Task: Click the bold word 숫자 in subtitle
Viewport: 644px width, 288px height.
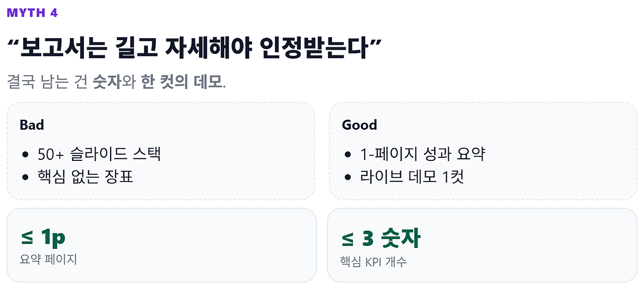Action: 107,82
